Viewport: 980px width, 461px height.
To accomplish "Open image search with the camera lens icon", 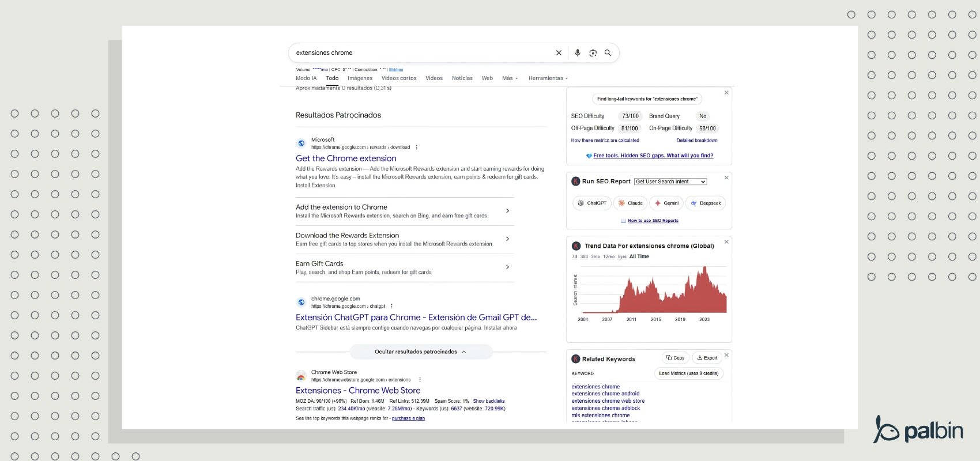I will tap(593, 52).
